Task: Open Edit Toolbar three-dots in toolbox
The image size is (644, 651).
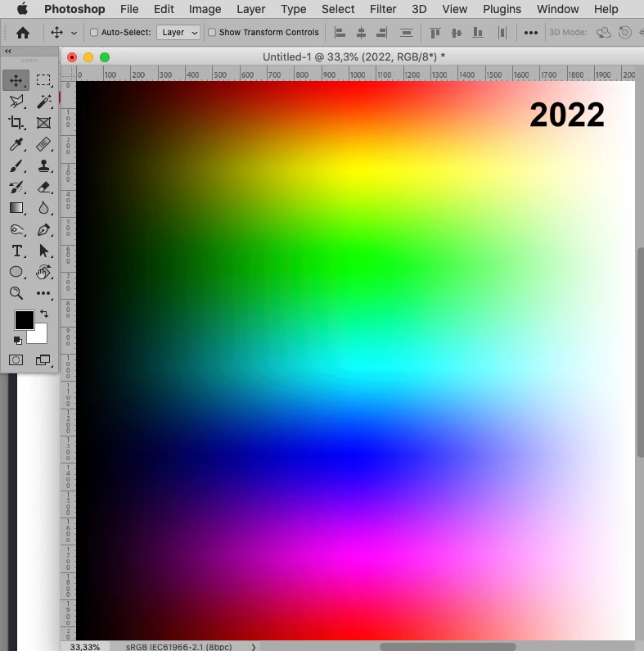Action: pos(43,293)
